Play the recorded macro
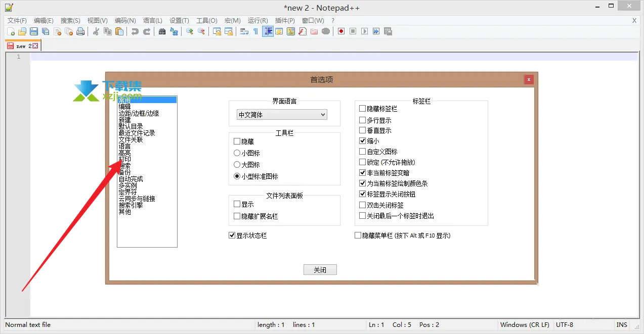This screenshot has width=644, height=334. click(364, 31)
